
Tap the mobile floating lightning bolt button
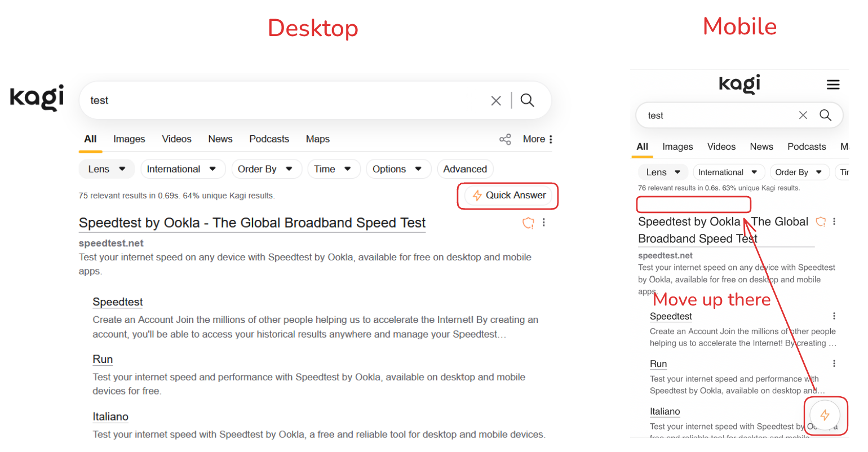coord(825,415)
